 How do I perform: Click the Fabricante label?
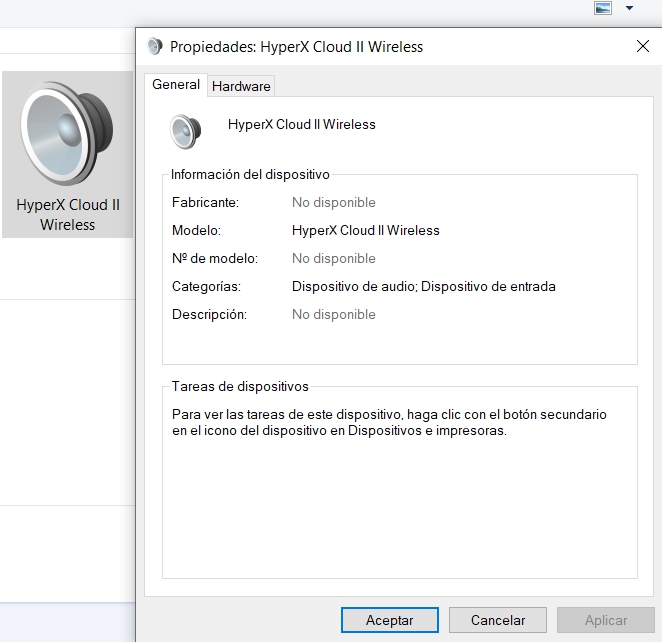click(205, 202)
